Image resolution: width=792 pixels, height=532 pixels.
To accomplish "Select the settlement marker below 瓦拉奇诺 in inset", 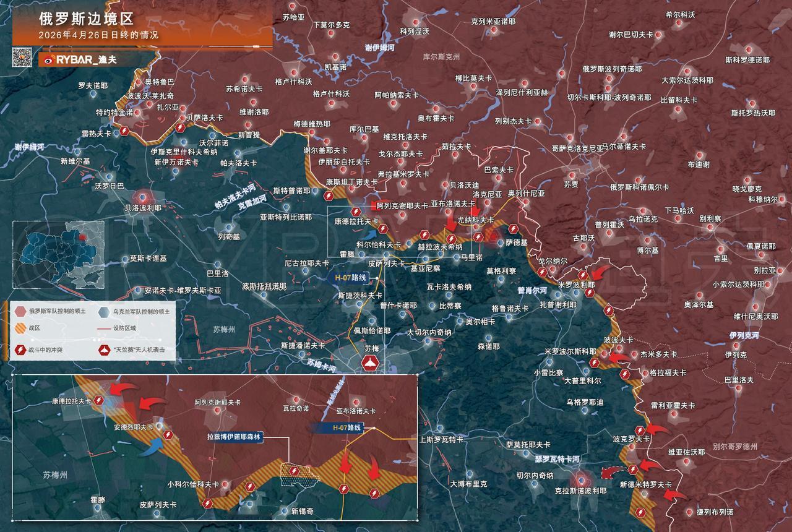I will coord(295,399).
